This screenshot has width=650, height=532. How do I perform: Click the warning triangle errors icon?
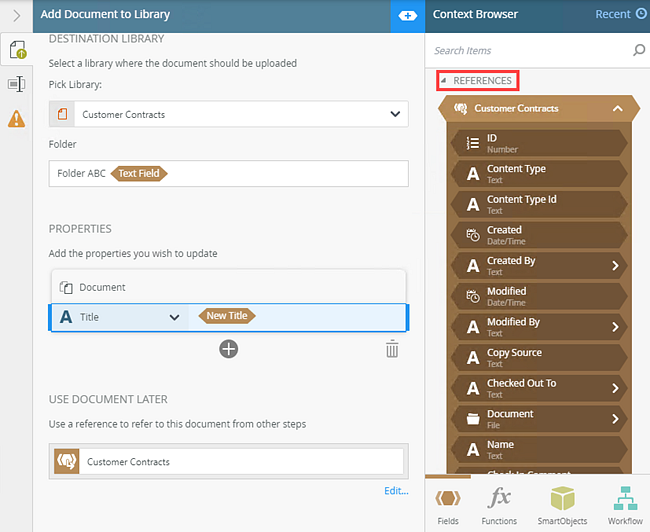(x=16, y=119)
